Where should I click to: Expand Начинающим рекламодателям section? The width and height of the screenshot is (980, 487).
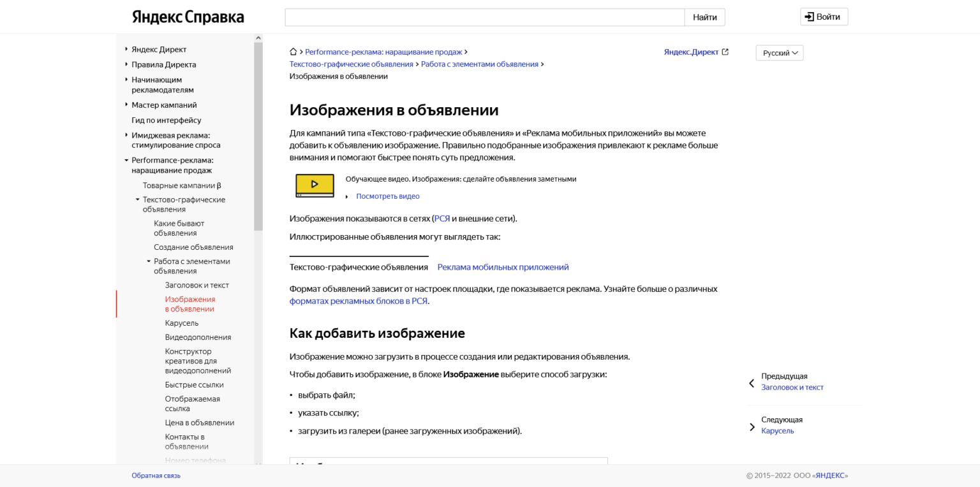pyautogui.click(x=126, y=80)
